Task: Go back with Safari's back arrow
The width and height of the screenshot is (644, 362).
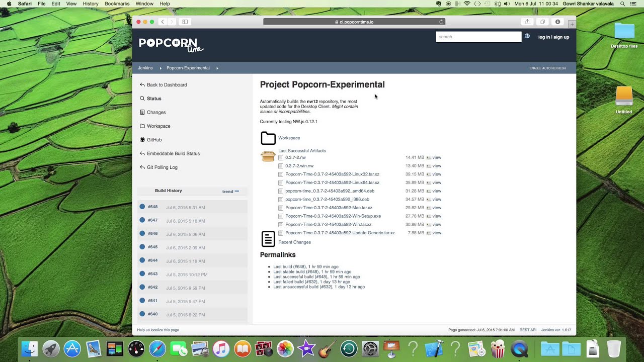Action: pos(163,22)
